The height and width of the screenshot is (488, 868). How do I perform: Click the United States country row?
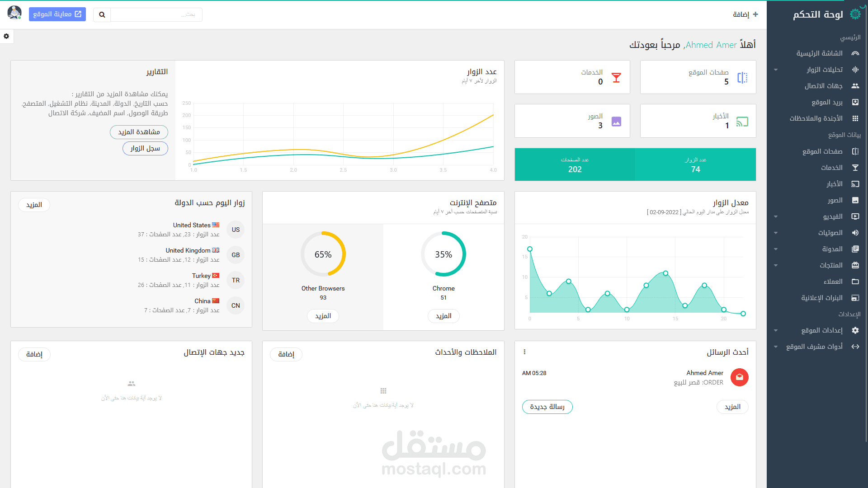pos(132,230)
